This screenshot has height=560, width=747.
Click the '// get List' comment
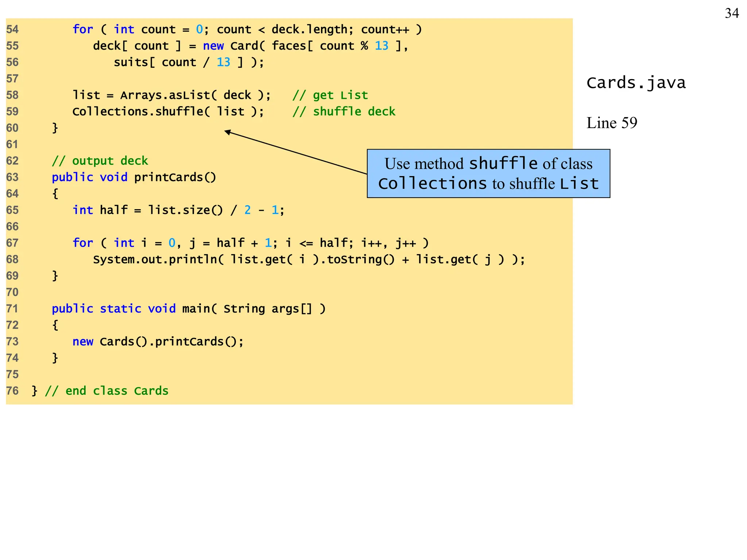click(x=330, y=95)
